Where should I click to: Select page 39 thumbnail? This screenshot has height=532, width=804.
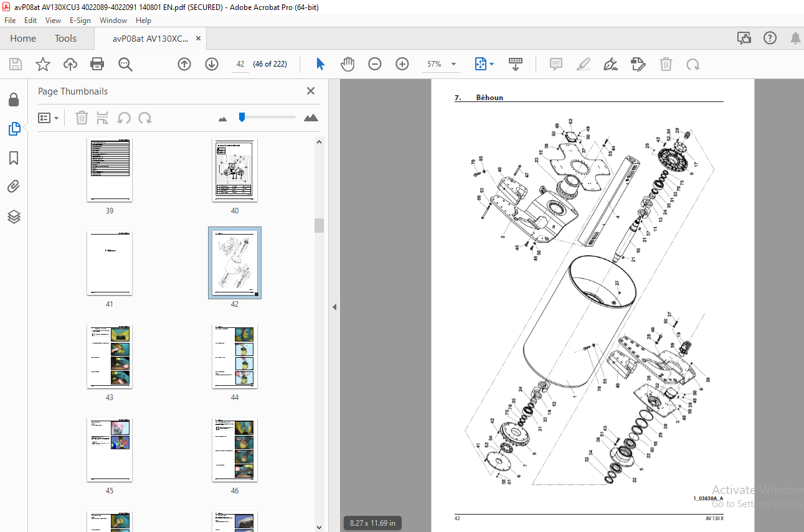coord(110,170)
